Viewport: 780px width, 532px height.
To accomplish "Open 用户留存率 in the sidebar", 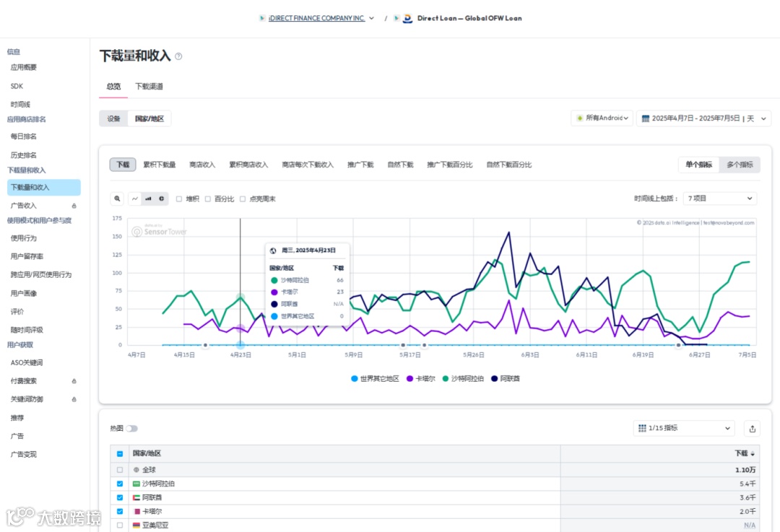I will 27,256.
